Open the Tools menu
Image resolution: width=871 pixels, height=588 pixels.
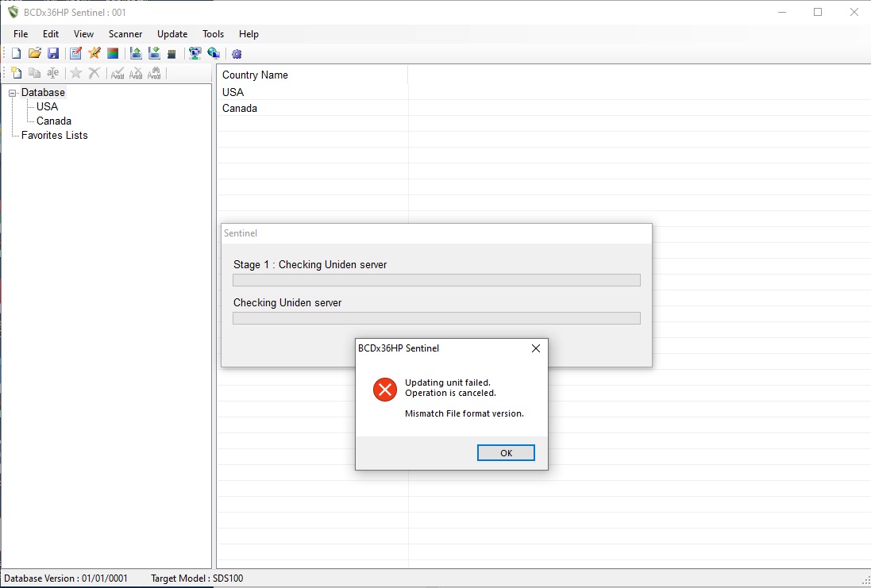[214, 34]
